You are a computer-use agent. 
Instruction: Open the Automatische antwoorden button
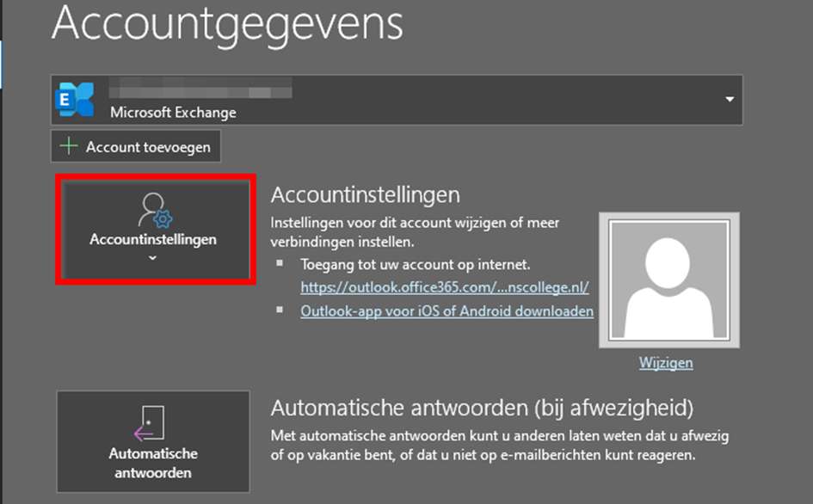tap(153, 441)
